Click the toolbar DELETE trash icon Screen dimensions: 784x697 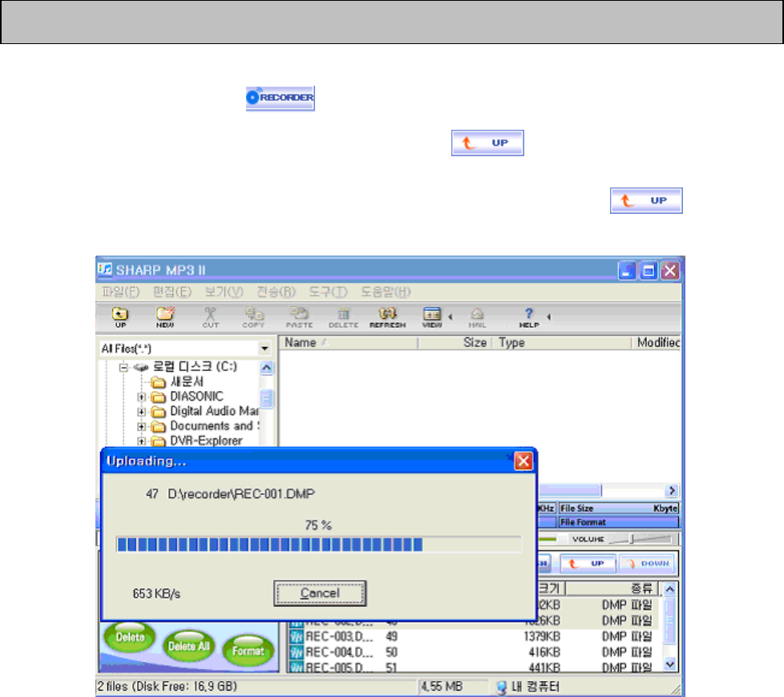tap(343, 316)
